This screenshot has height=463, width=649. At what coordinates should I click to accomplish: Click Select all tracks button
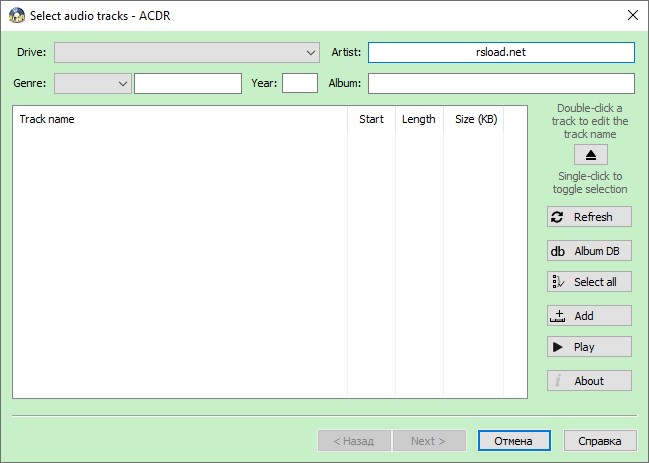[589, 282]
